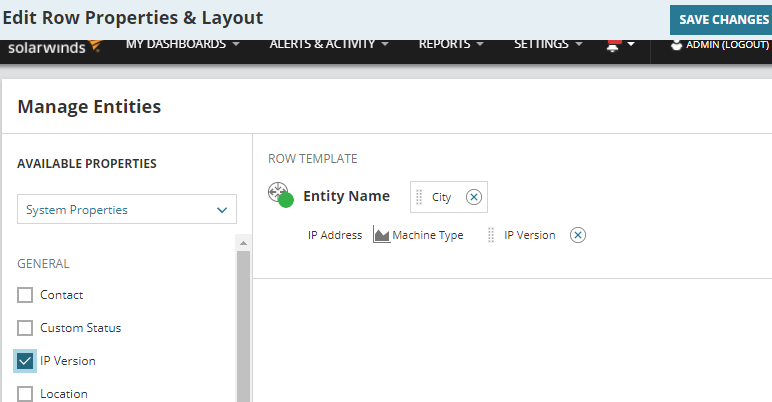Open the System Properties dropdown

[x=127, y=210]
